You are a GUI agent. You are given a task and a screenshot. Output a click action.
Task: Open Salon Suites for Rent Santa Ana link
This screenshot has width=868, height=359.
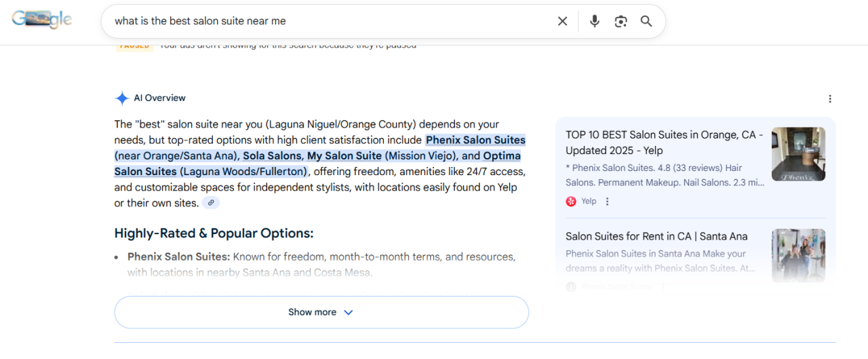click(656, 236)
